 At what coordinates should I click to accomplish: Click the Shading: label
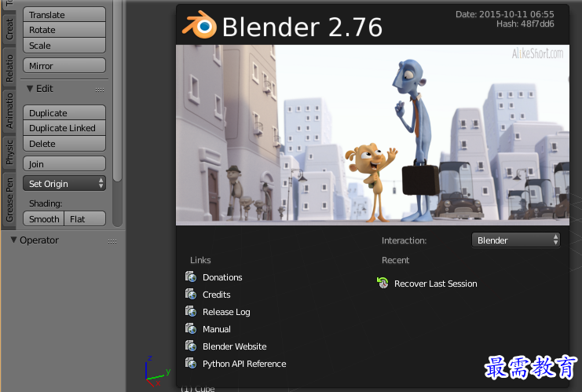pos(46,203)
